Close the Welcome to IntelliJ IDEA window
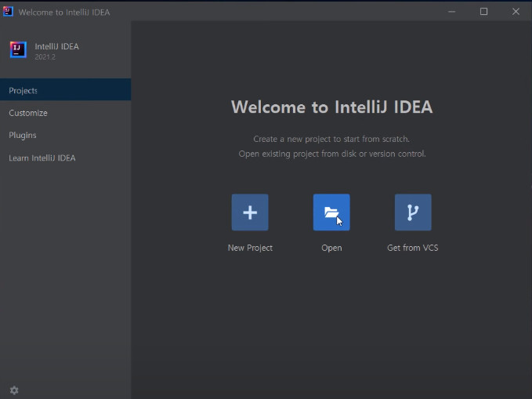Screen dimensions: 532x399 (516, 12)
